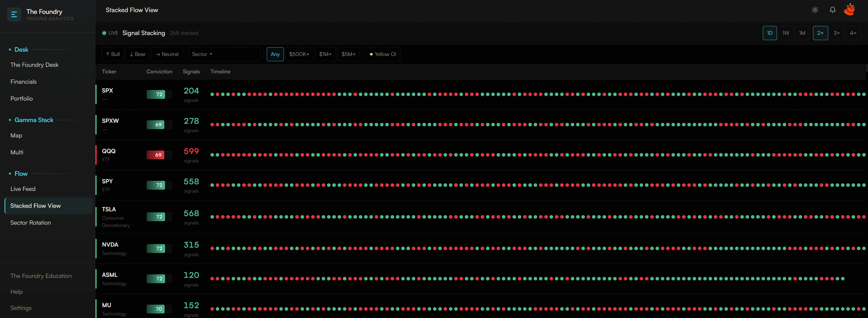Open Live Feed page
The height and width of the screenshot is (318, 868).
(x=23, y=189)
